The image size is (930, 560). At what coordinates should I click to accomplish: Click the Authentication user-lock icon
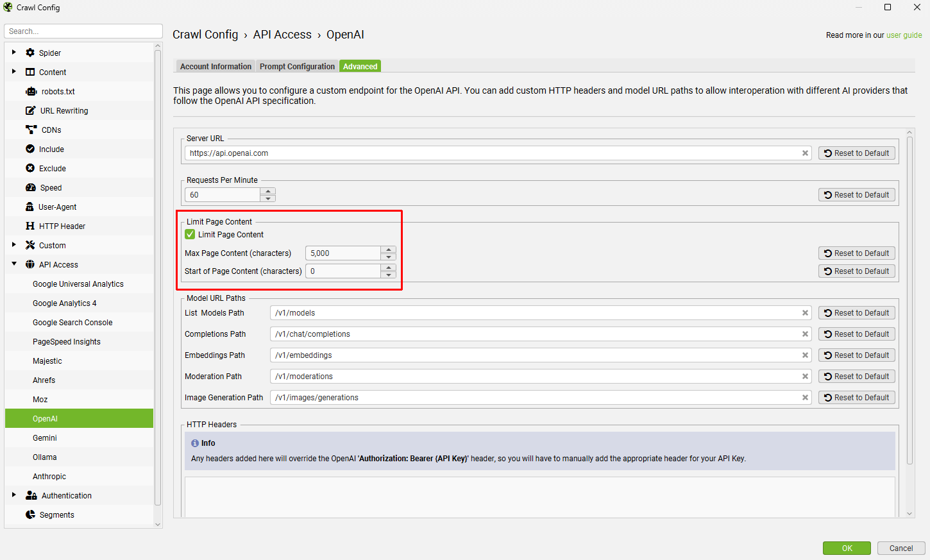(31, 495)
